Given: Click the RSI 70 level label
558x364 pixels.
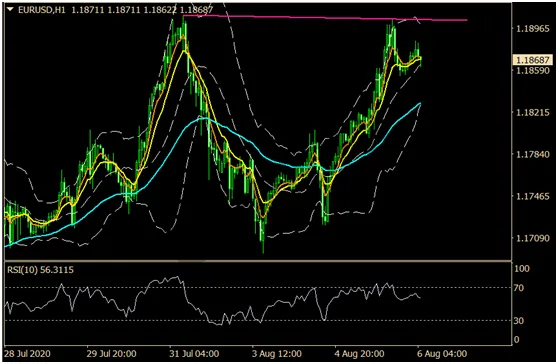Looking at the screenshot, I should (x=519, y=287).
